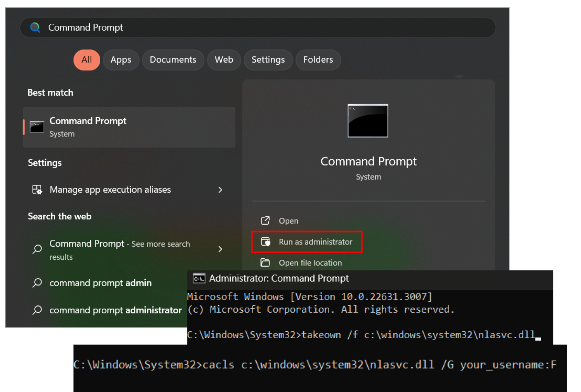Click the 'Search the web' heading
Screen dimensions: 581x392
click(59, 216)
